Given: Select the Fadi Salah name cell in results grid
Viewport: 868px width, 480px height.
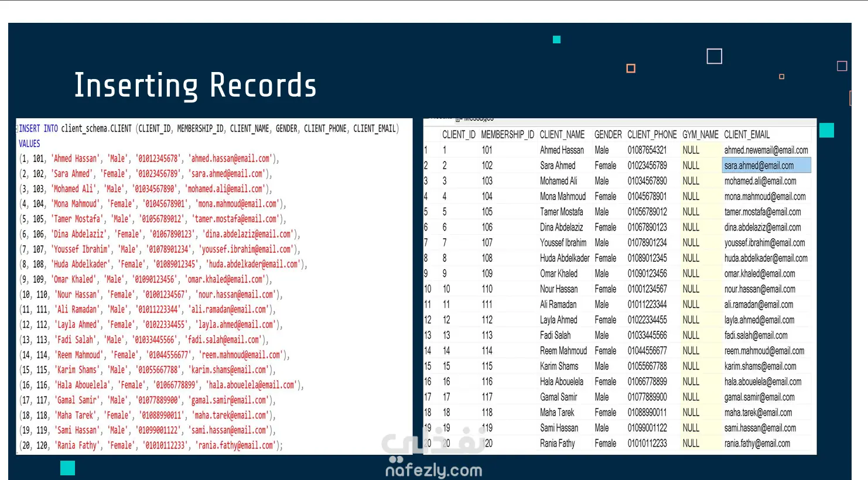Looking at the screenshot, I should (555, 335).
